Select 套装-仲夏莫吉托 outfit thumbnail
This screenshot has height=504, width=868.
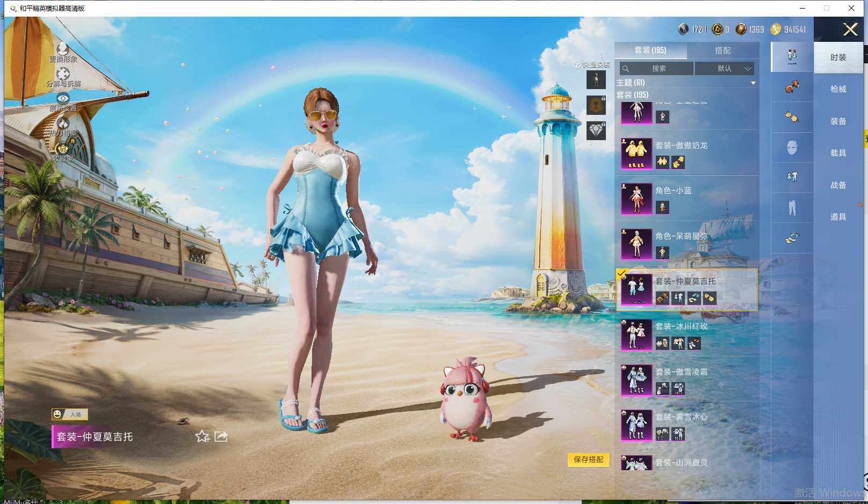[x=636, y=289]
